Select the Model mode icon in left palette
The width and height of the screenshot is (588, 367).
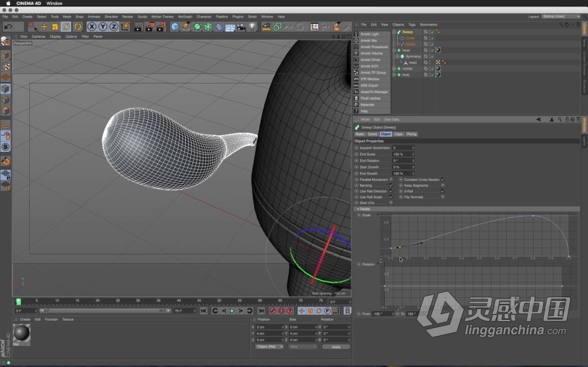[x=5, y=55]
